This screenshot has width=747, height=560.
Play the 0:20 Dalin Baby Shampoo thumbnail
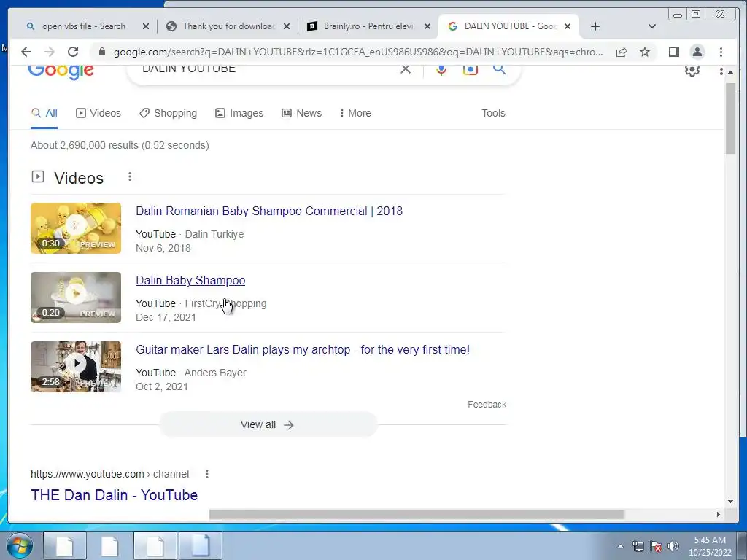pos(76,297)
